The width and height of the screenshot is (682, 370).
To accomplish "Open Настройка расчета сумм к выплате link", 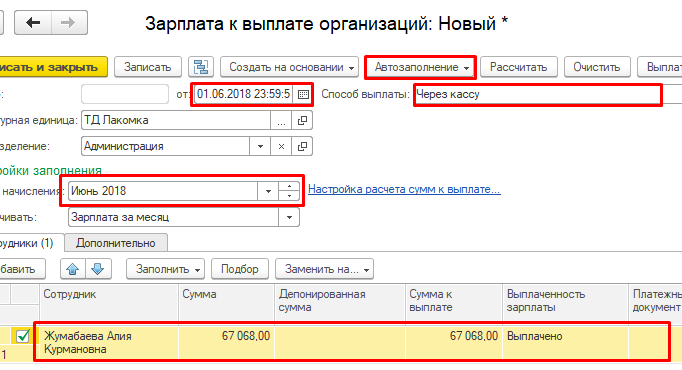I will 404,189.
